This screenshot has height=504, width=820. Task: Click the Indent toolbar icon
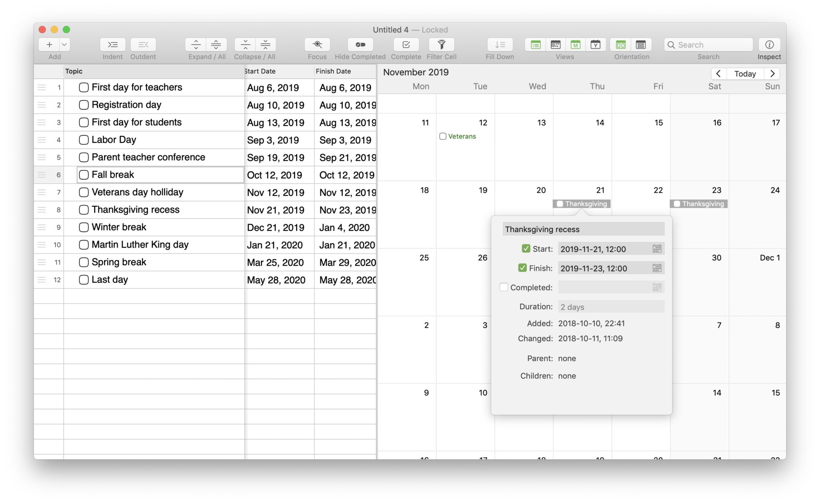(x=113, y=44)
